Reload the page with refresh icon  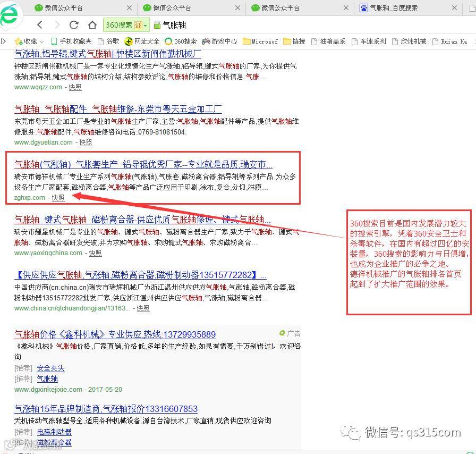(74, 24)
